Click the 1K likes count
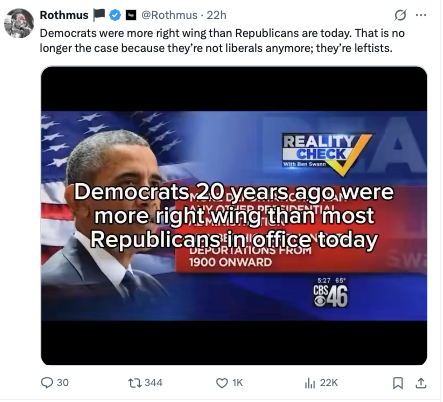The height and width of the screenshot is (402, 443). [238, 383]
